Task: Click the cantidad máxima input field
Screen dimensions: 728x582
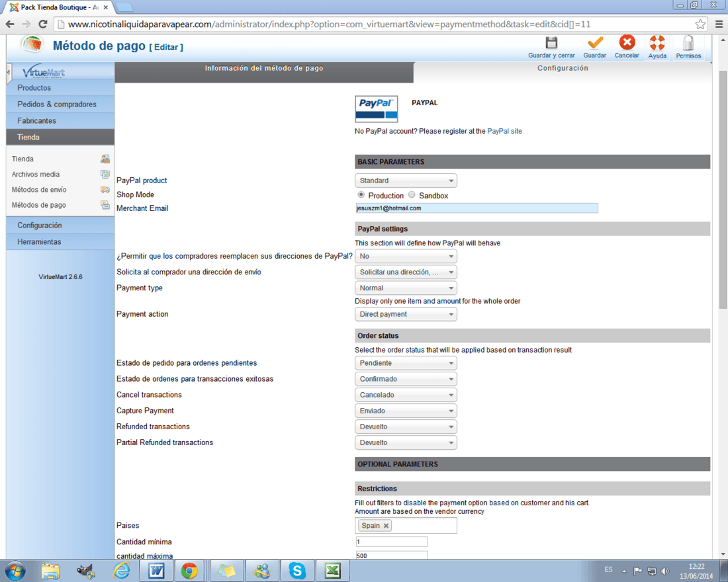Action: click(391, 555)
